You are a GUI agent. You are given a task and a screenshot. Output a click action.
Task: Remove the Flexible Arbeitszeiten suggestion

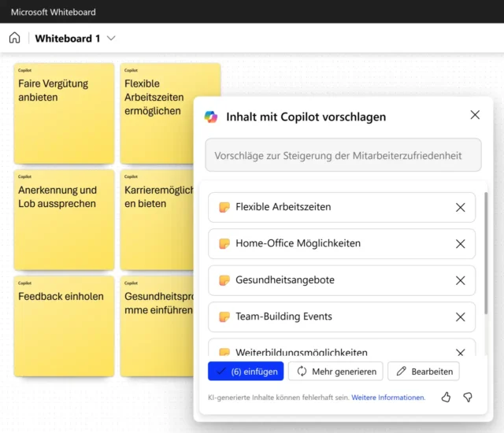pyautogui.click(x=461, y=207)
